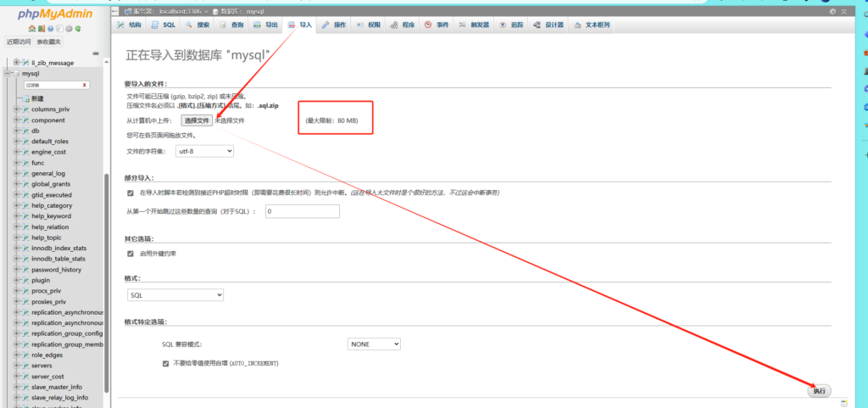
Task: Switch to the 权限 tab
Action: pos(368,25)
